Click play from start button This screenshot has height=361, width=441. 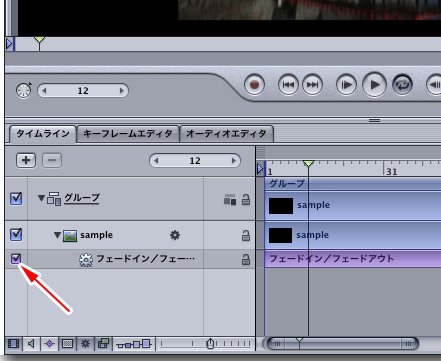pyautogui.click(x=346, y=85)
